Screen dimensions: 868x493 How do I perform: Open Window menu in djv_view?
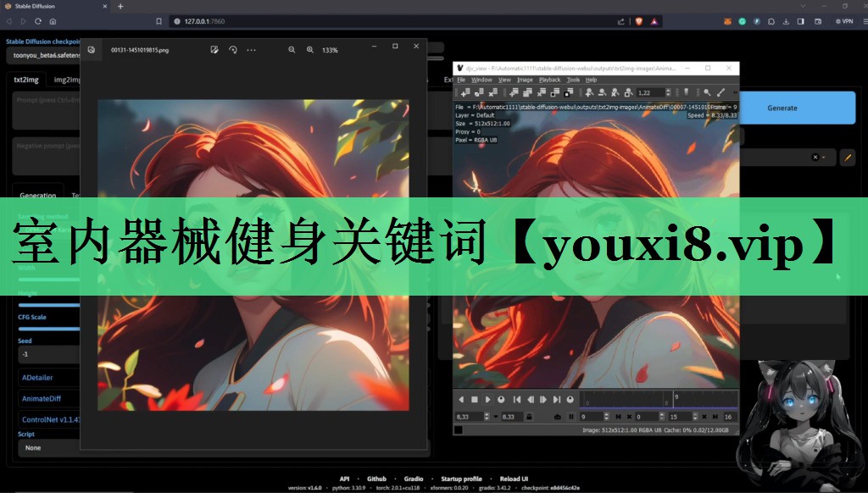[481, 80]
